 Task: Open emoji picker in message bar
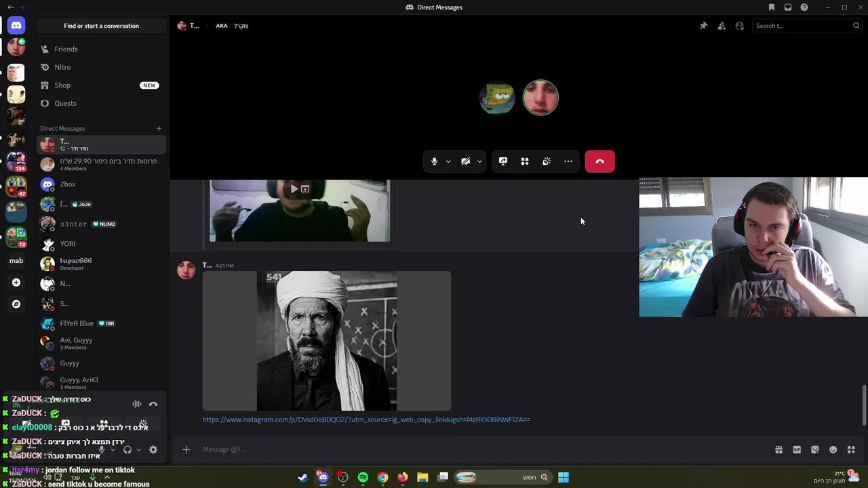833,449
